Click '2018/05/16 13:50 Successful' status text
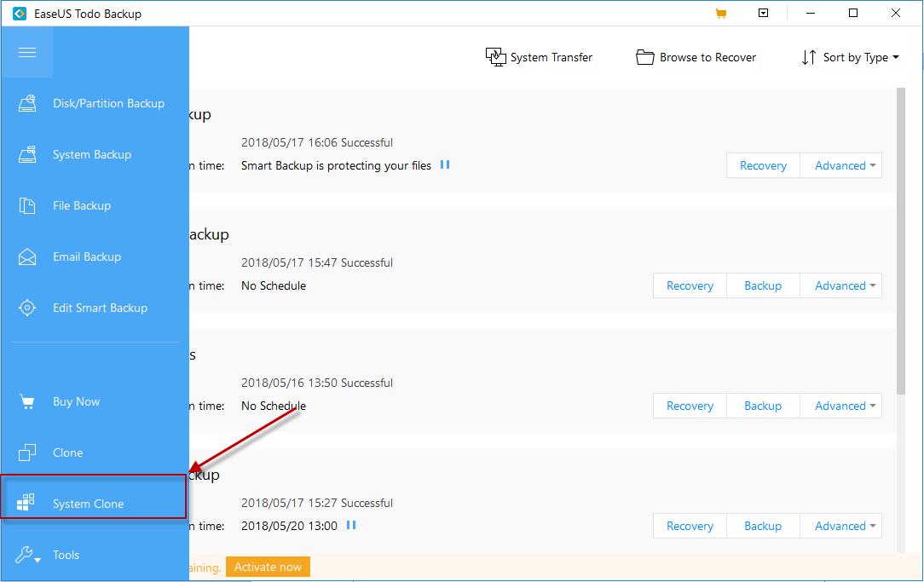 click(317, 383)
